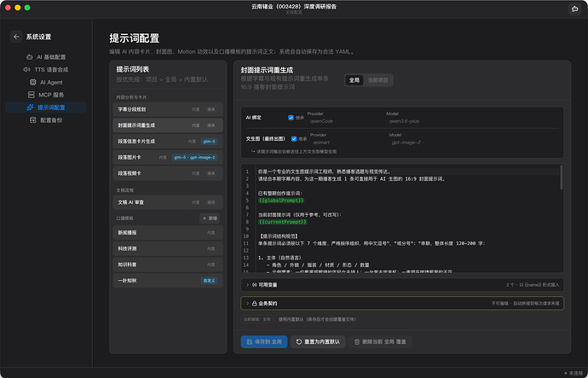The width and height of the screenshot is (588, 378).
Task: Select 提示词配置 in the sidebar
Action: [46, 108]
